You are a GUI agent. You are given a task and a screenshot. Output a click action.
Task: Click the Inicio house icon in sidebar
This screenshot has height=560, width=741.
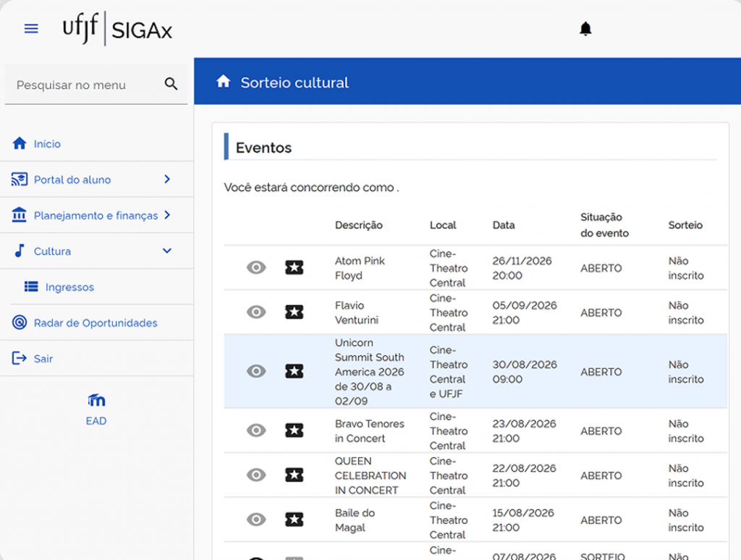[x=20, y=143]
